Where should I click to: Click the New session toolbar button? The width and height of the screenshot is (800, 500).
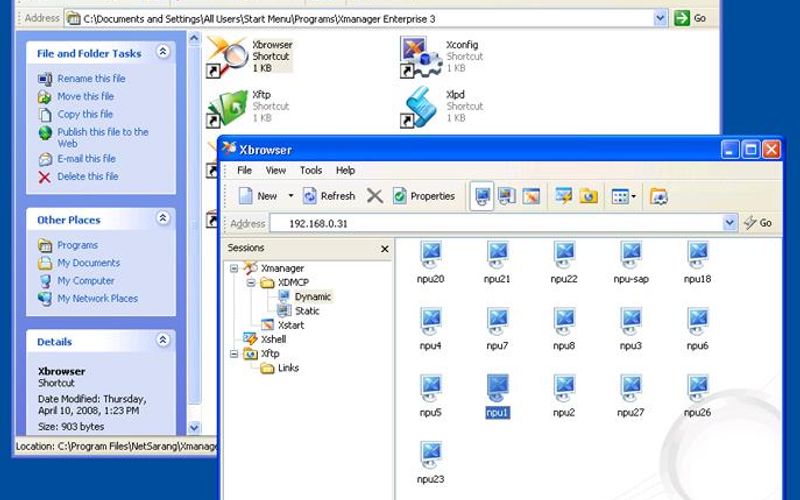[258, 196]
